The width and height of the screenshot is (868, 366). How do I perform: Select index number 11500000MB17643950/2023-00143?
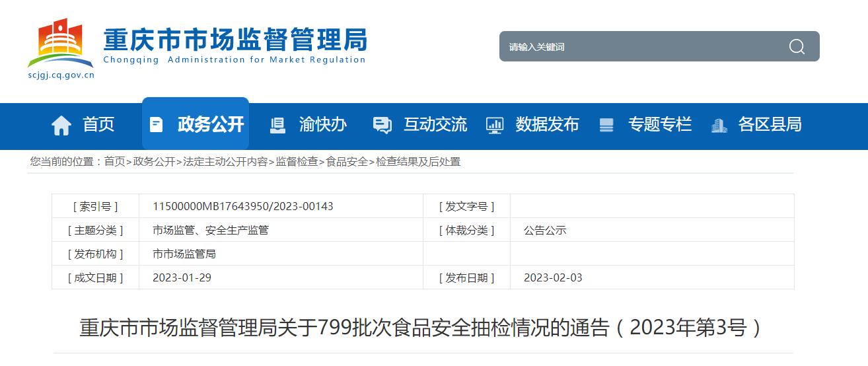pyautogui.click(x=243, y=206)
